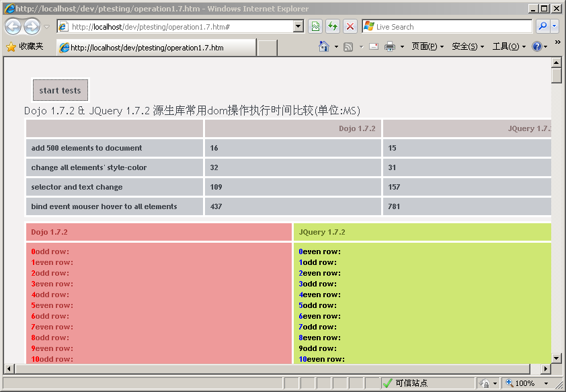This screenshot has width=566, height=392.
Task: Click the JQuery 1.7 results column header
Action: tap(467, 128)
